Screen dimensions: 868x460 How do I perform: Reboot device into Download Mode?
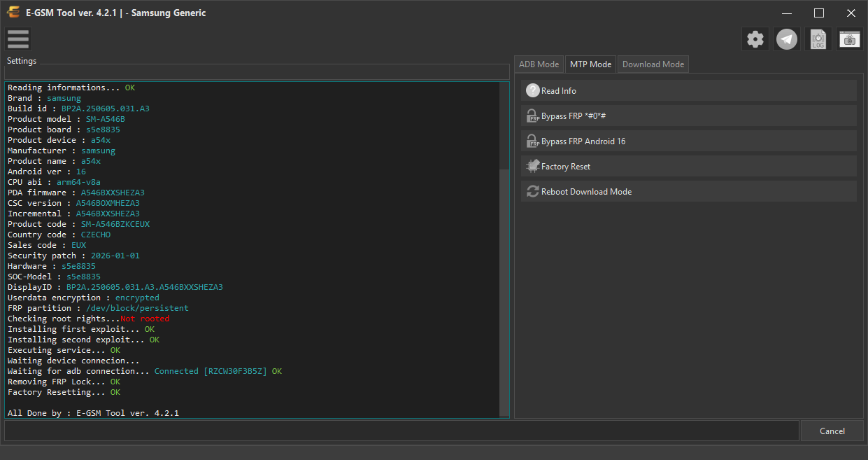(x=689, y=191)
